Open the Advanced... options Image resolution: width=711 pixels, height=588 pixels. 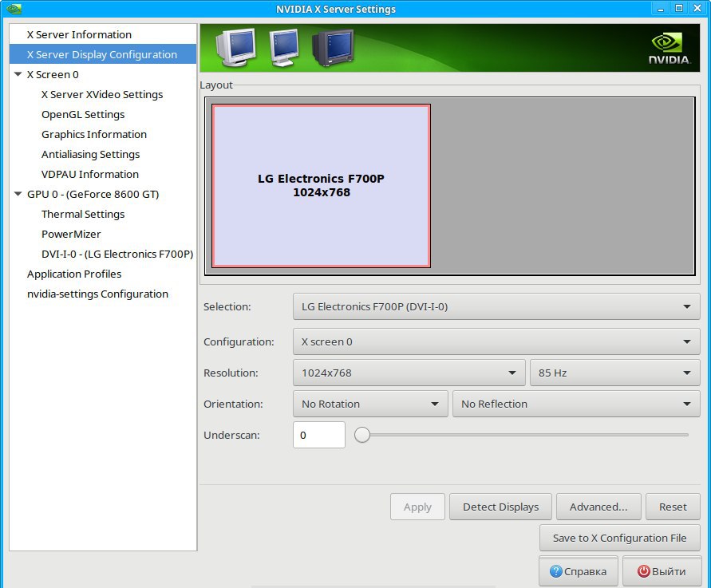coord(598,507)
